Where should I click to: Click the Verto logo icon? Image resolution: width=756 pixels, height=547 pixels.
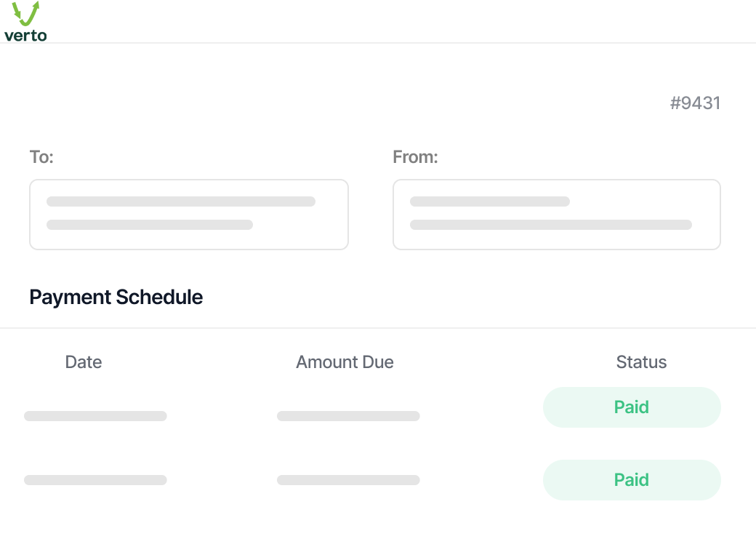coord(25,21)
